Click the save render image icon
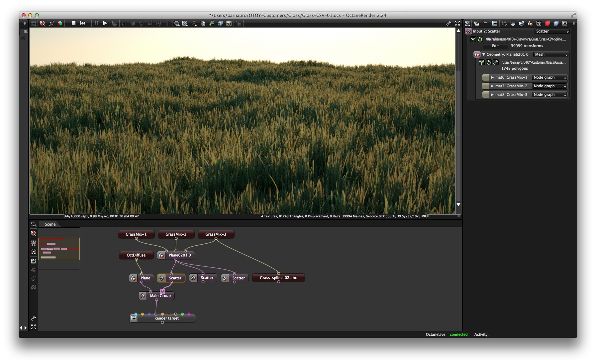The width and height of the screenshot is (596, 364). click(212, 23)
